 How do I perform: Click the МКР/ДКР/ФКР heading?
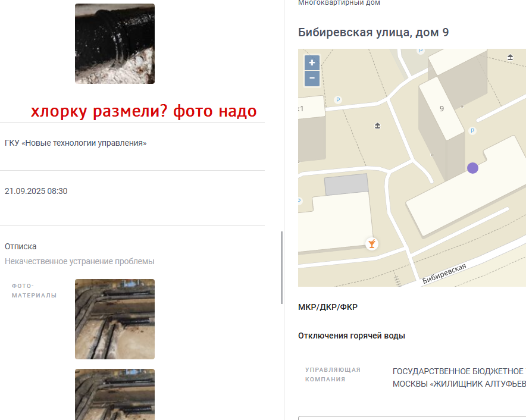[328, 308]
